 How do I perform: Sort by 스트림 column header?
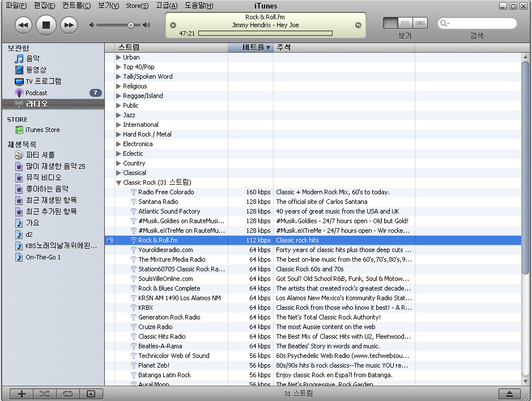(x=171, y=48)
